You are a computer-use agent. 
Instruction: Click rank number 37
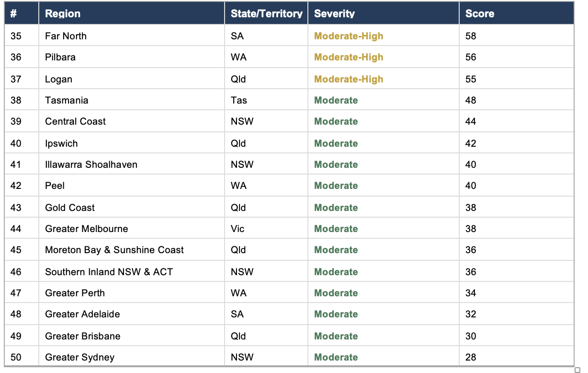[x=16, y=79]
